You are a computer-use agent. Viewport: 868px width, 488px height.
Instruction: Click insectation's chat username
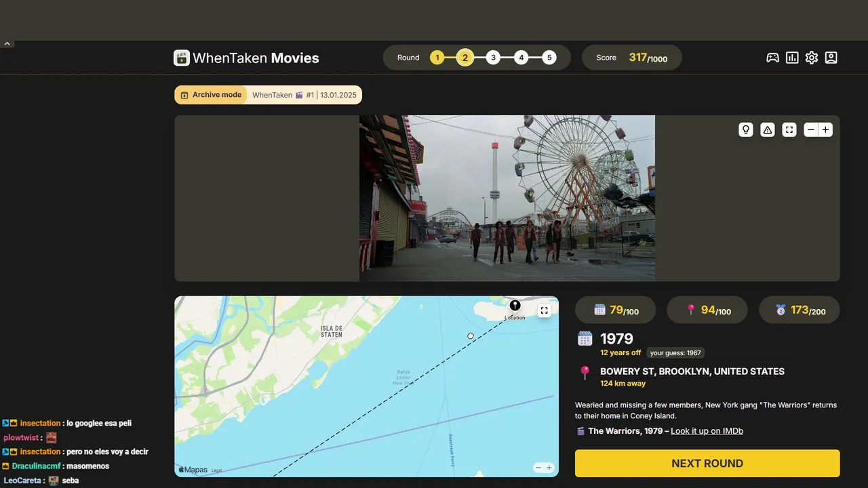(x=40, y=424)
